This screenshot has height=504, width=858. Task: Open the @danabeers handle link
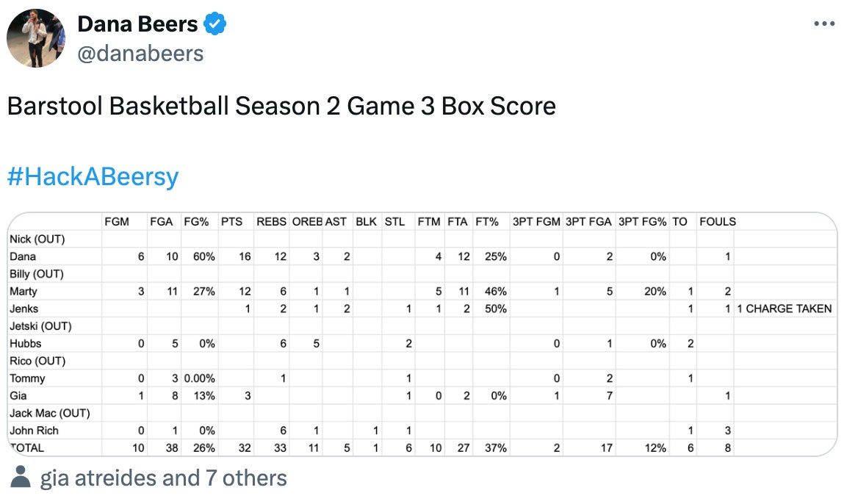pyautogui.click(x=140, y=54)
